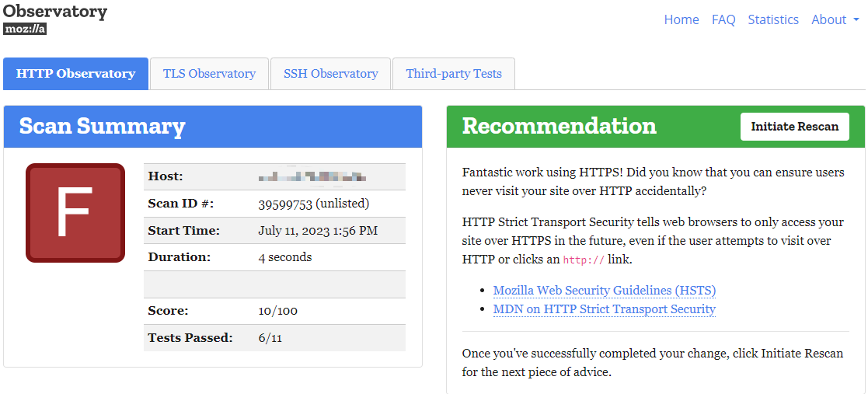Click the moz://a logo badge
868x394 pixels.
pos(25,29)
